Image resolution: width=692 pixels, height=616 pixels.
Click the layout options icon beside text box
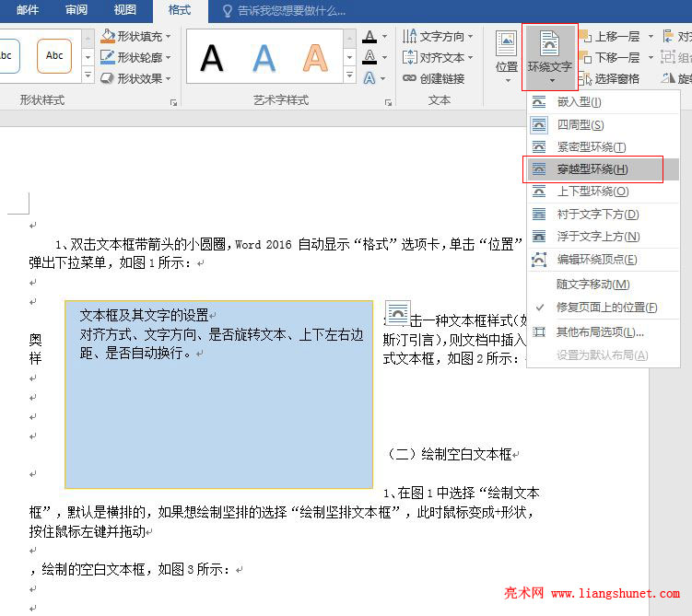398,313
